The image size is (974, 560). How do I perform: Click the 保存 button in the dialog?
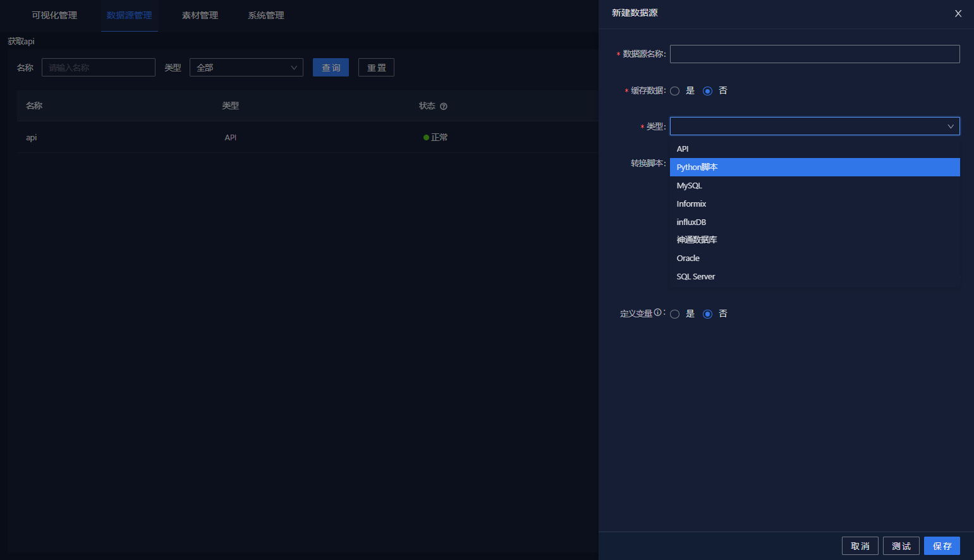[x=942, y=545]
